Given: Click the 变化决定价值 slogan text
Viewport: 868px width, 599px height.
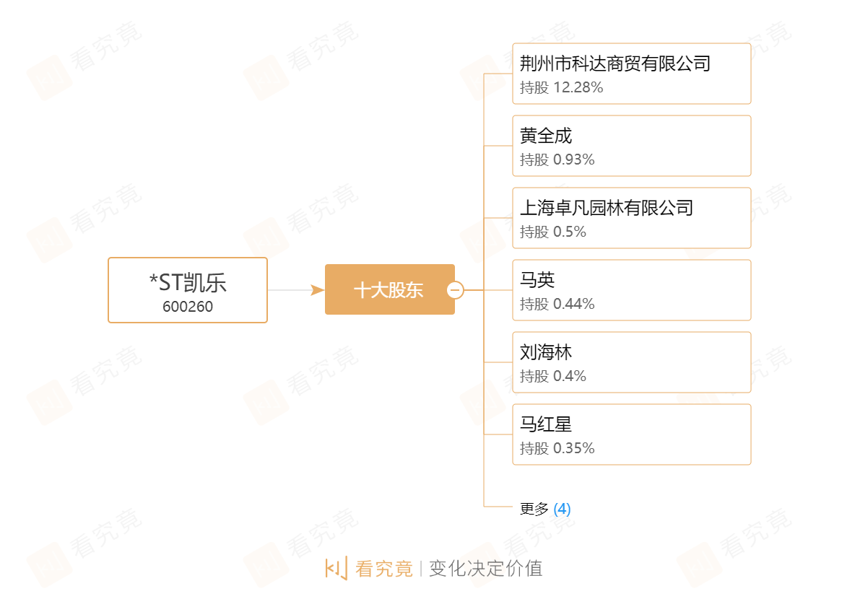Looking at the screenshot, I should pyautogui.click(x=485, y=569).
